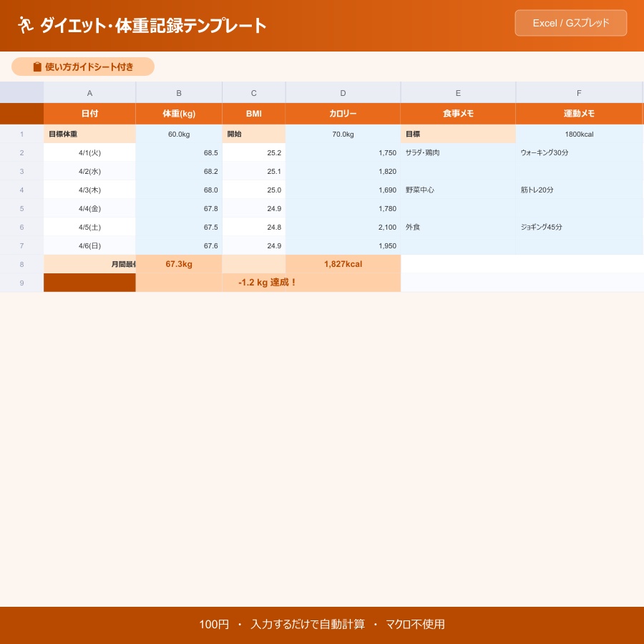This screenshot has width=644, height=644.
Task: Select row number 5
Action: click(21, 208)
